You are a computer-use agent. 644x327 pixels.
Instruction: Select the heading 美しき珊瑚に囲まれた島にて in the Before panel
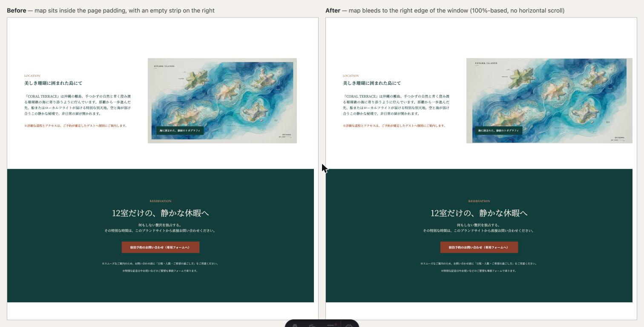[53, 83]
